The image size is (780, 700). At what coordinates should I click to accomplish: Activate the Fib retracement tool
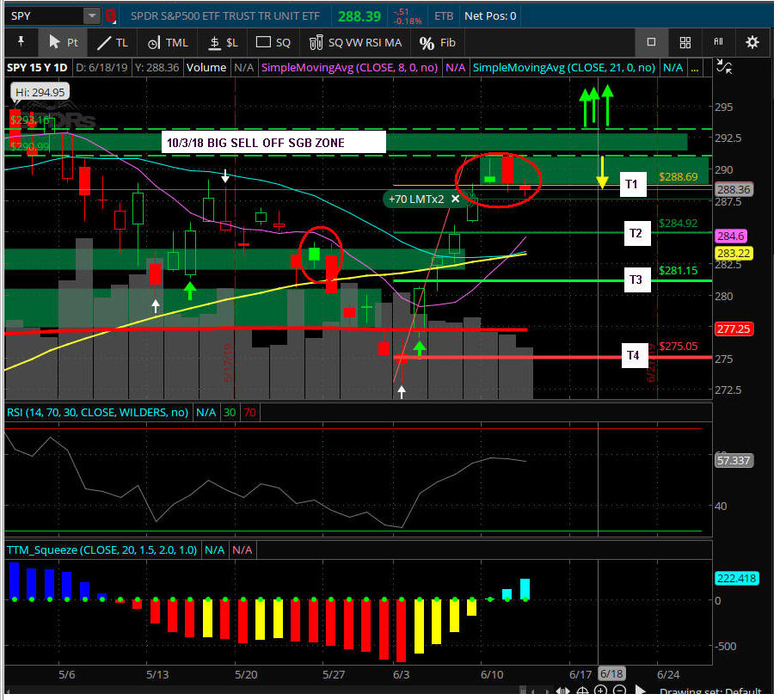click(x=438, y=42)
